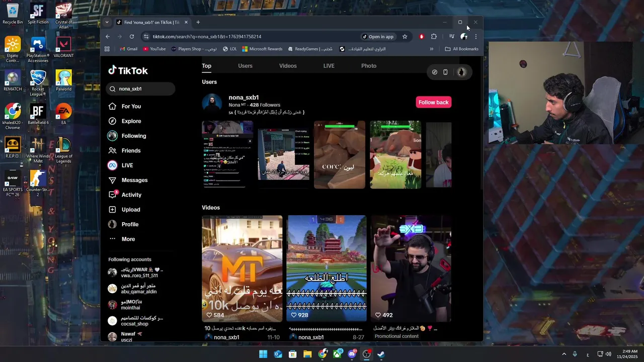
Task: Open Chrome media controls icon
Action: pyautogui.click(x=451, y=37)
